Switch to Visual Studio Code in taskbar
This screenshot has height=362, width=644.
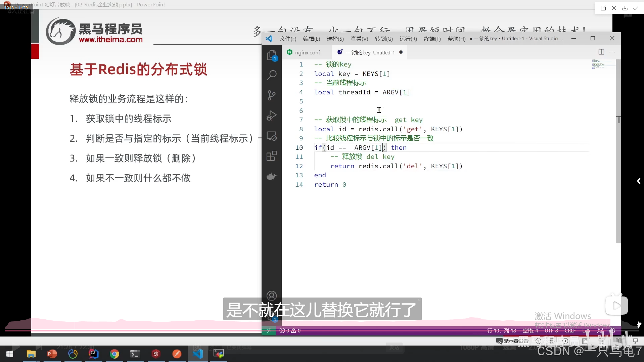tap(198, 354)
